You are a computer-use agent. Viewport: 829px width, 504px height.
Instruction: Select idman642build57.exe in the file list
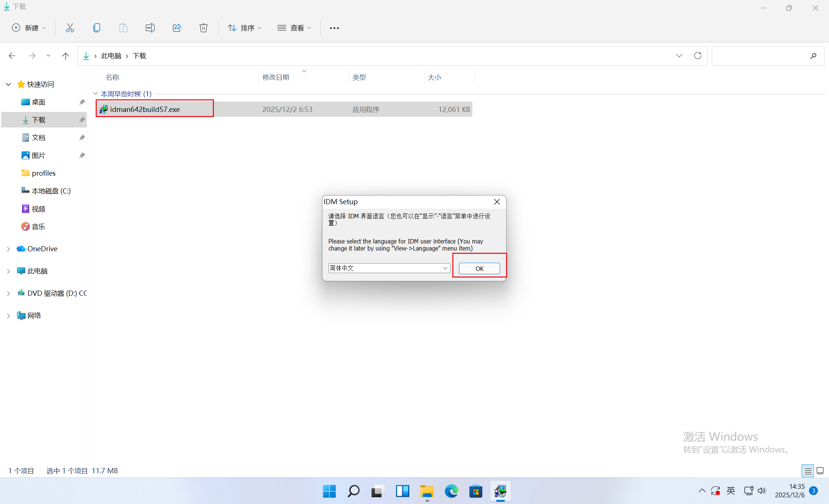pos(145,109)
